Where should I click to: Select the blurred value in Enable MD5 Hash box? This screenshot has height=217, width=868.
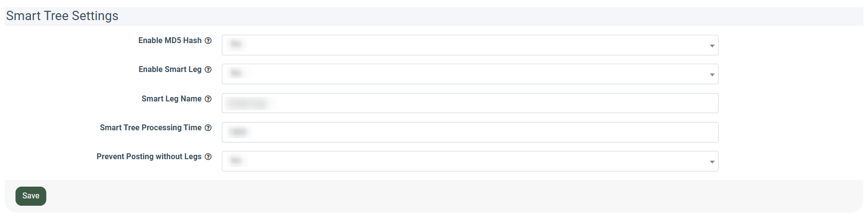(x=236, y=44)
